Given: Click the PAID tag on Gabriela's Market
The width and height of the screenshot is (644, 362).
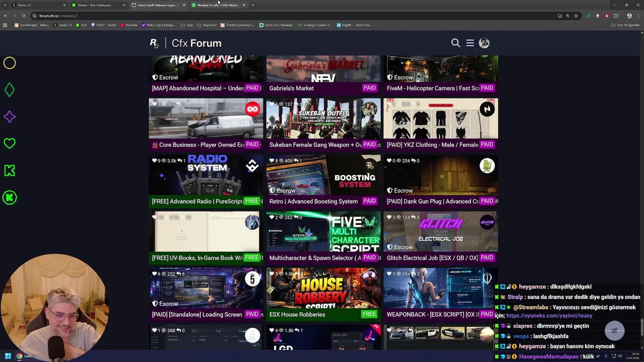Looking at the screenshot, I should click(x=369, y=88).
